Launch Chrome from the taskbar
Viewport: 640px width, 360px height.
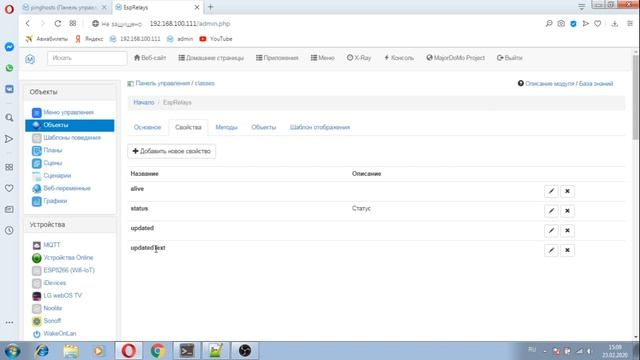(x=158, y=351)
